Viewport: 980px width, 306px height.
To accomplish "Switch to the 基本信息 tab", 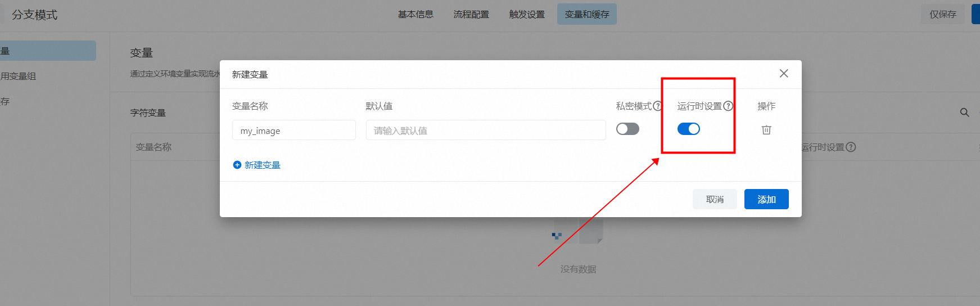I will point(416,14).
